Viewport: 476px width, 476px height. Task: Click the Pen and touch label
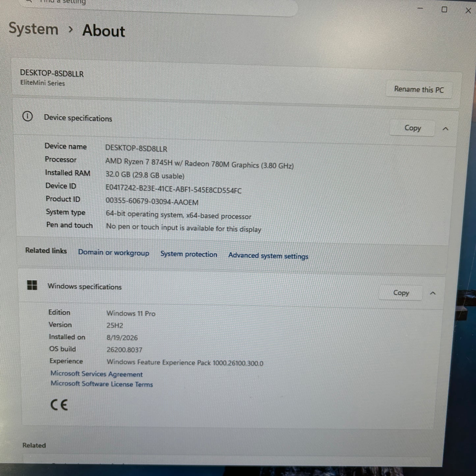point(70,225)
